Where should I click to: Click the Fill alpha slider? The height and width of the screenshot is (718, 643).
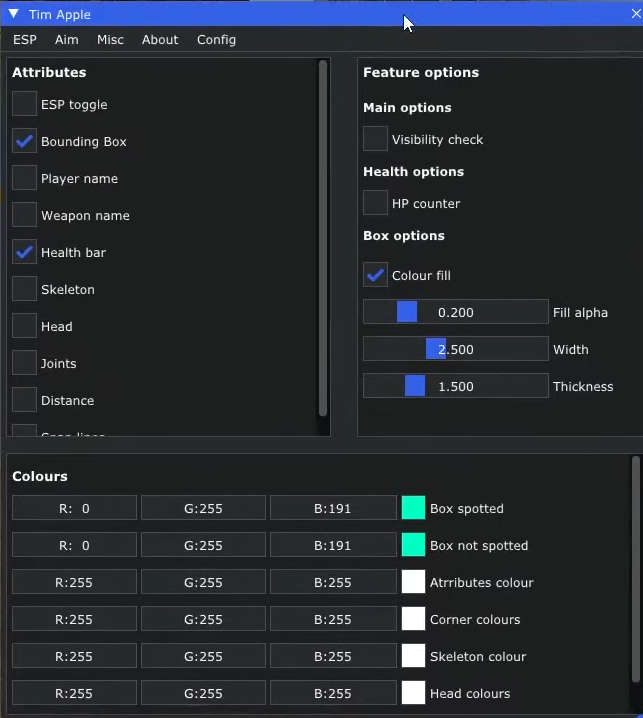click(455, 312)
